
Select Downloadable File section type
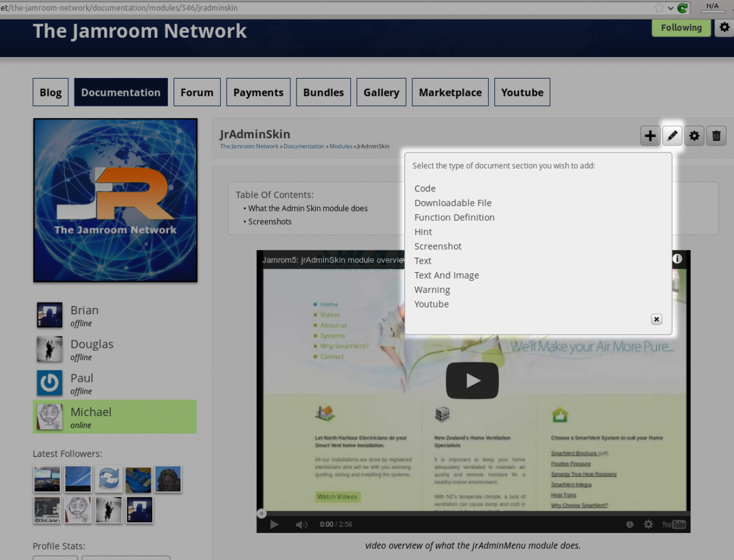pos(453,203)
